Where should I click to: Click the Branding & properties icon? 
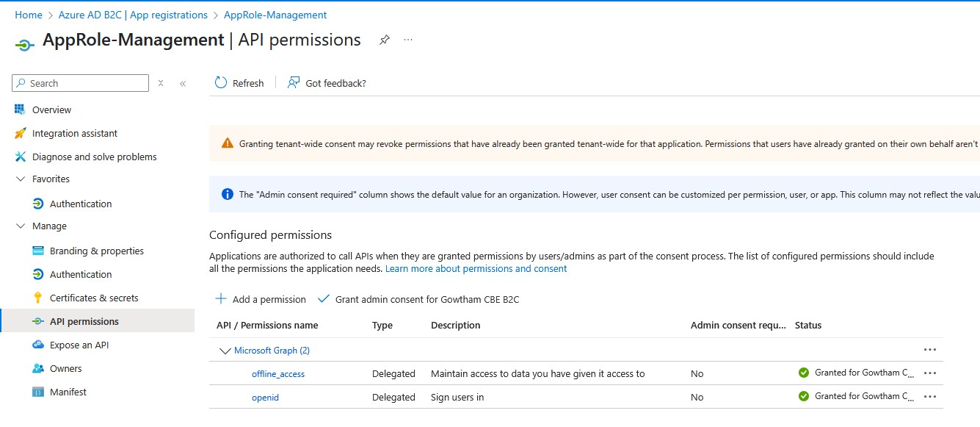click(38, 251)
